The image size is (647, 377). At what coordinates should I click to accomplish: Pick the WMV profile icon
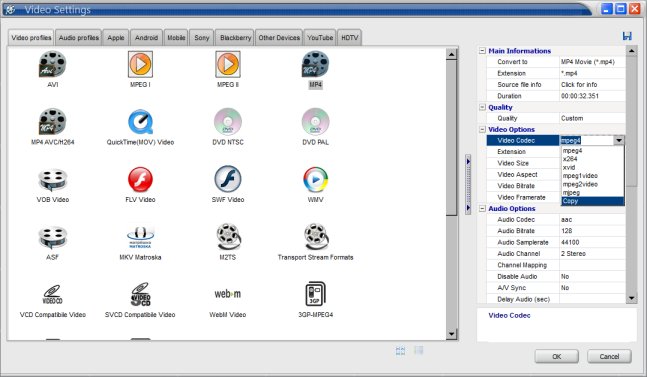click(x=315, y=179)
